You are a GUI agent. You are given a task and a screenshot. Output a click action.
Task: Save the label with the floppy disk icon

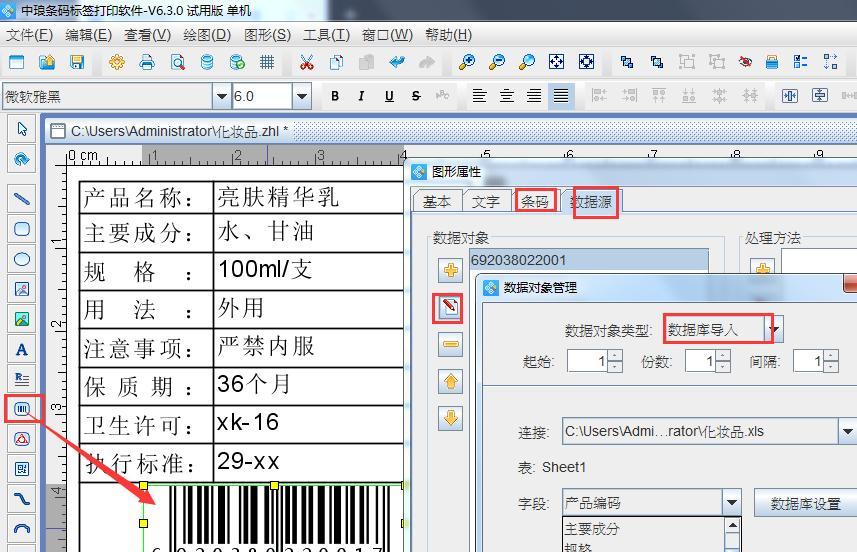point(77,62)
